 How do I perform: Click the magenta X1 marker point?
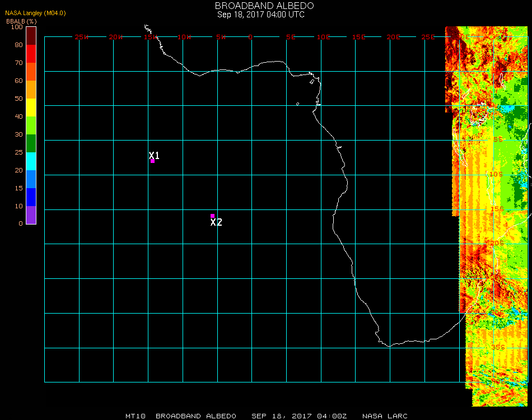[x=153, y=161]
